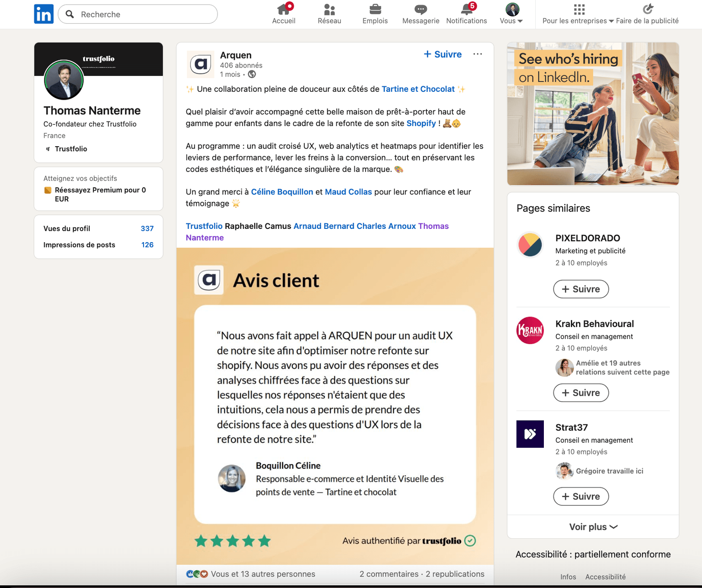Open the Emplois briefcase icon
Image resolution: width=702 pixels, height=588 pixels.
pos(375,9)
